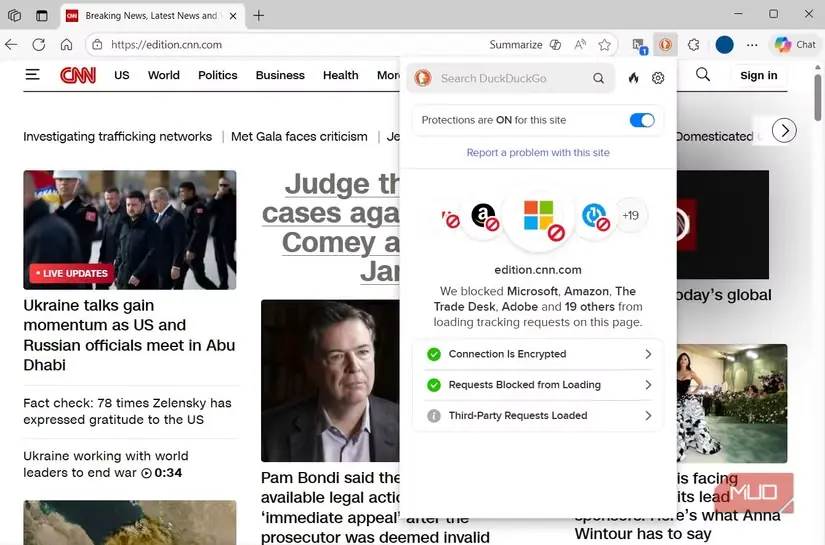Click the blocked Microsoft tracker logo
This screenshot has height=545, width=825.
[x=539, y=215]
